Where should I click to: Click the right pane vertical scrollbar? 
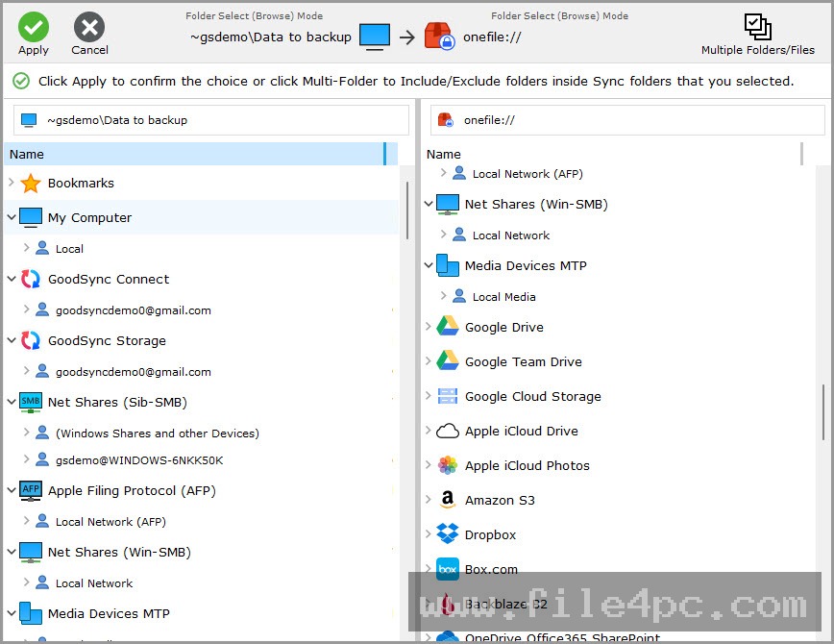tap(822, 412)
